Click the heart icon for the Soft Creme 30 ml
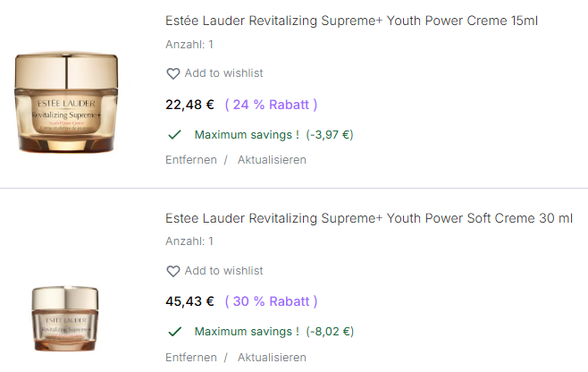Image resolution: width=588 pixels, height=372 pixels. point(173,271)
